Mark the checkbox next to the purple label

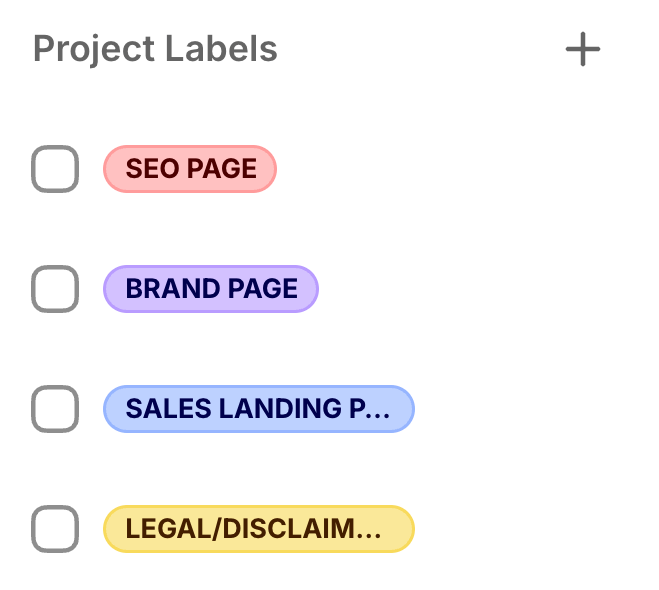[55, 289]
